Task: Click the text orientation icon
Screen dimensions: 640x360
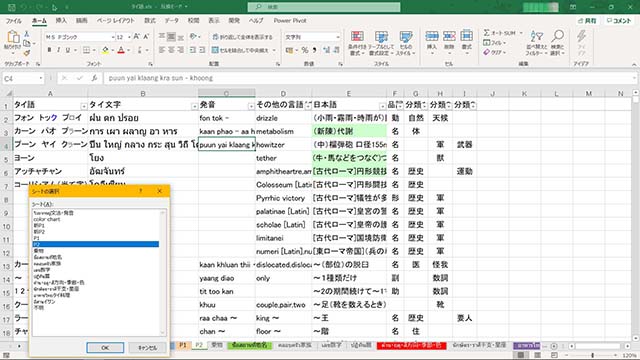Action: pos(193,37)
